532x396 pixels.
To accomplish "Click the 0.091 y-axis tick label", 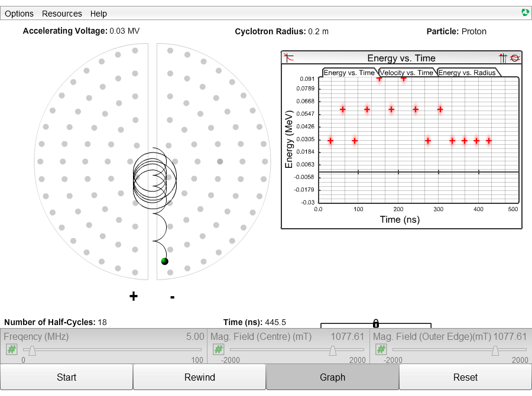I will pos(307,79).
